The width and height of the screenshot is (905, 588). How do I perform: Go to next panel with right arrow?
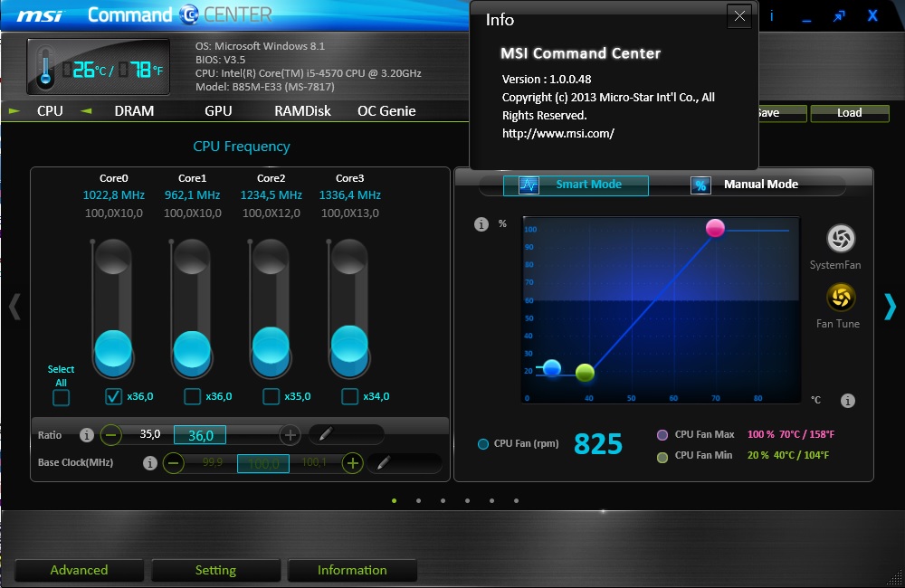coord(890,307)
